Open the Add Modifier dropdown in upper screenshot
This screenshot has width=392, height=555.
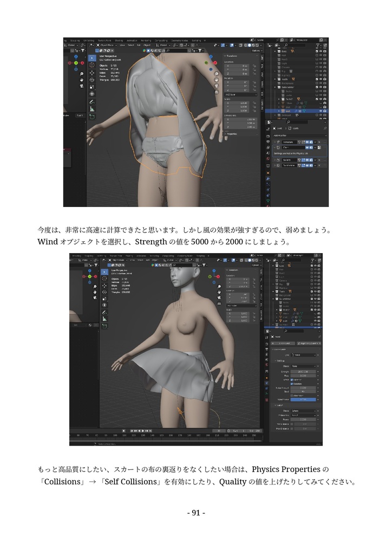(x=299, y=135)
